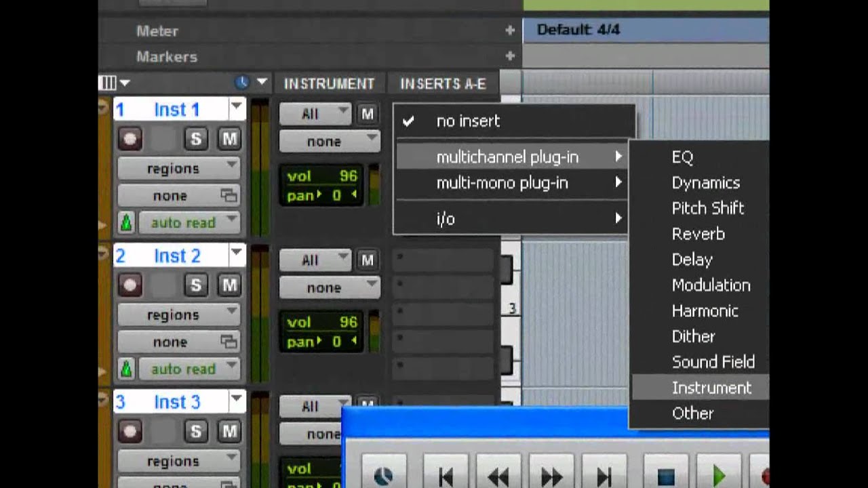This screenshot has height=488, width=868.
Task: Choose Instrument plug-in category
Action: (x=699, y=388)
